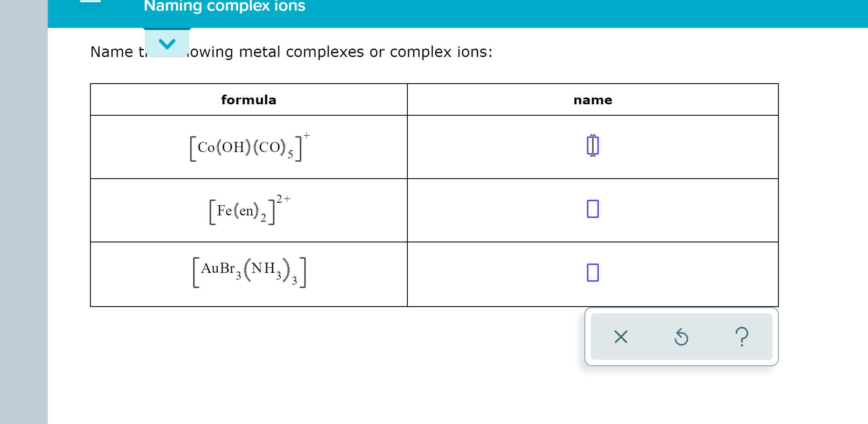Click the name column header
Viewport: 868px width, 424px height.
[x=592, y=100]
